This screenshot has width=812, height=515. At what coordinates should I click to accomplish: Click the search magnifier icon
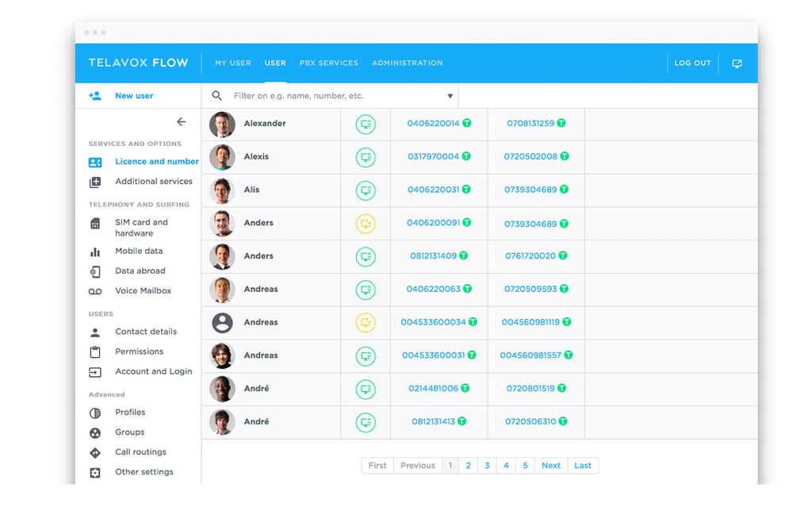coord(217,96)
